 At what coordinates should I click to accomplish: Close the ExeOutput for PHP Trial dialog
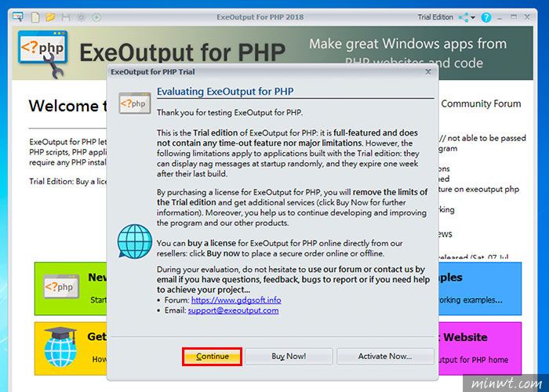tap(428, 72)
